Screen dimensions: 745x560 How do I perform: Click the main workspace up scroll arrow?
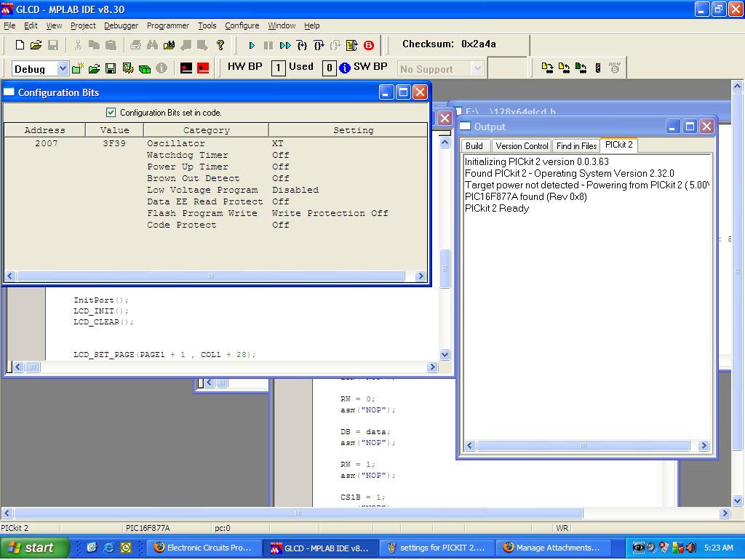coord(738,87)
